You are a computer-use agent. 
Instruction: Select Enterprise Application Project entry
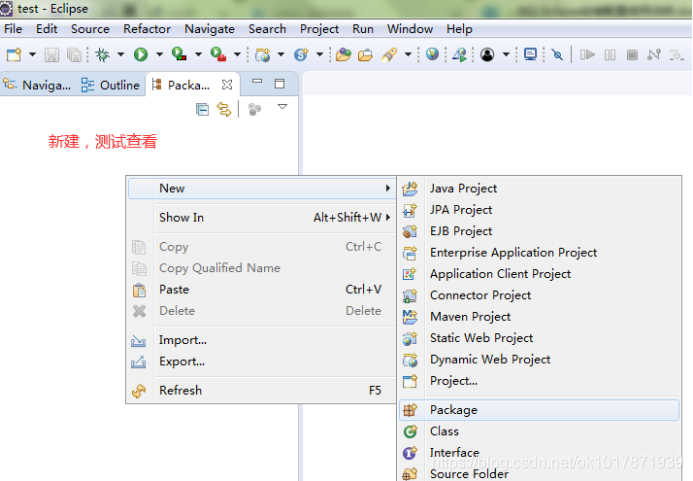(539, 252)
